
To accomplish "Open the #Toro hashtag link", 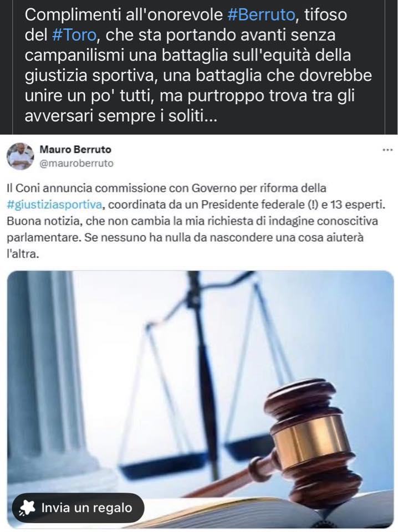I will tap(74, 35).
